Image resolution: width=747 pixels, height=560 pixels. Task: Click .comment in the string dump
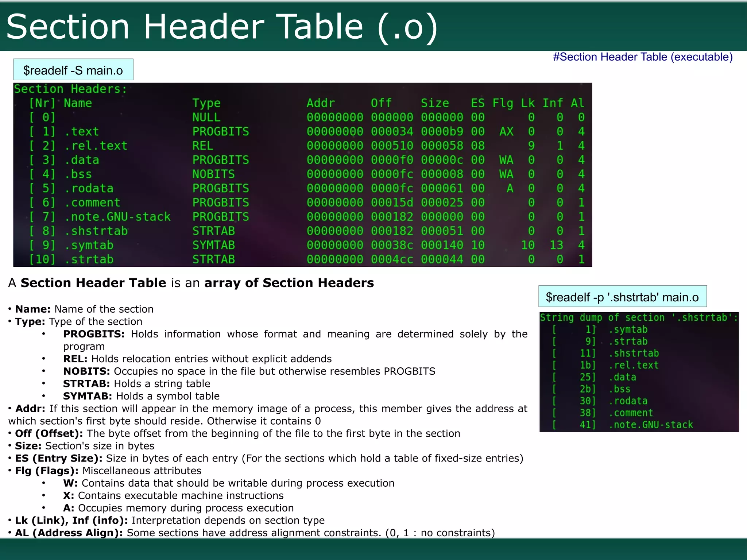631,413
